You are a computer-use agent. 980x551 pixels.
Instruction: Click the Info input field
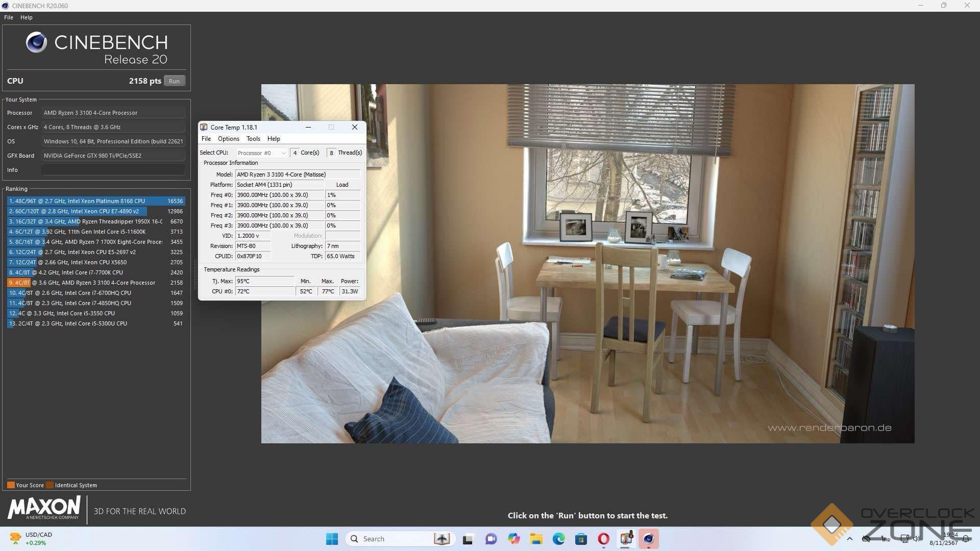[x=113, y=170]
